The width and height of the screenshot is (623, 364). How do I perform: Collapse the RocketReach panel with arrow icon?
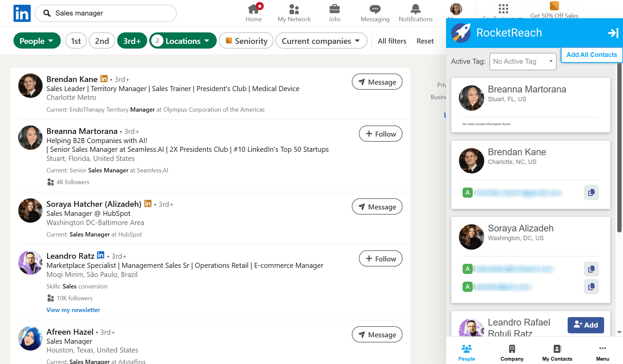[x=613, y=33]
